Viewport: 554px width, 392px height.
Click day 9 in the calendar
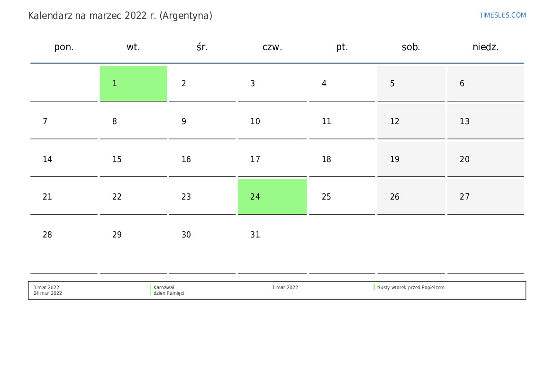202,121
